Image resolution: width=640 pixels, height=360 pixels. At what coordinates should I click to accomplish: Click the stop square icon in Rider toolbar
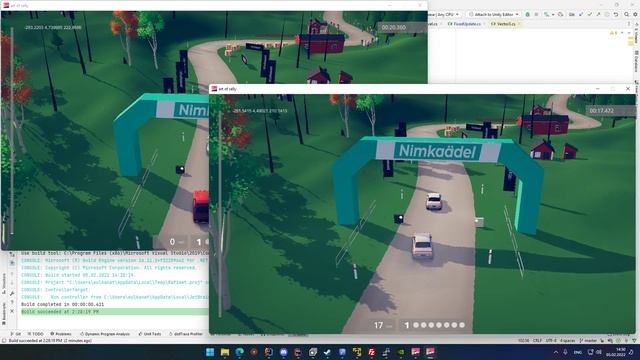(536, 14)
